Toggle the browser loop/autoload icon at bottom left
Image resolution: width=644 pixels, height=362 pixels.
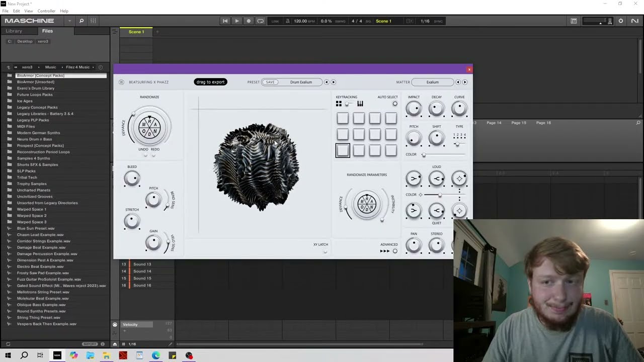pos(8,344)
